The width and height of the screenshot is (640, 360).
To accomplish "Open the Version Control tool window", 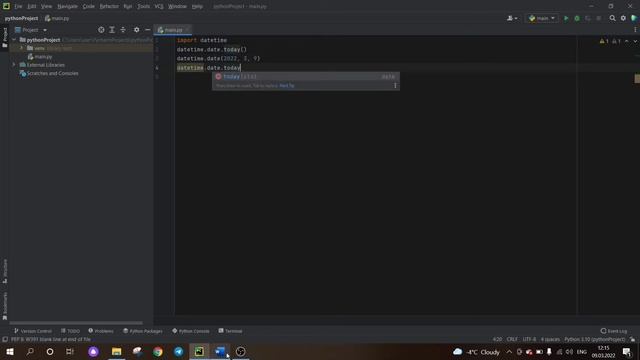I will tap(33, 331).
